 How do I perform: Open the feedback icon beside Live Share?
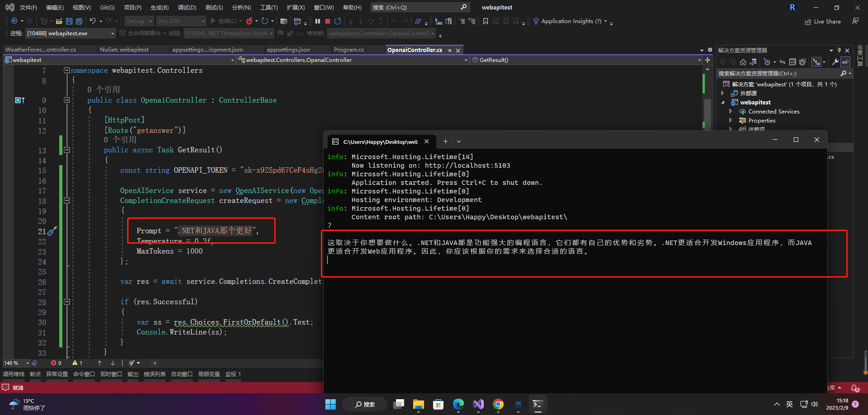pyautogui.click(x=855, y=21)
